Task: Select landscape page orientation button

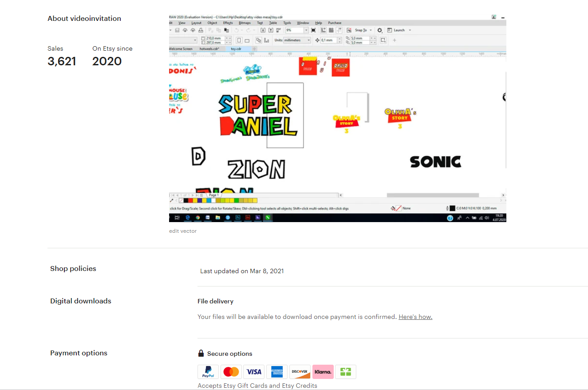Action: tap(247, 40)
